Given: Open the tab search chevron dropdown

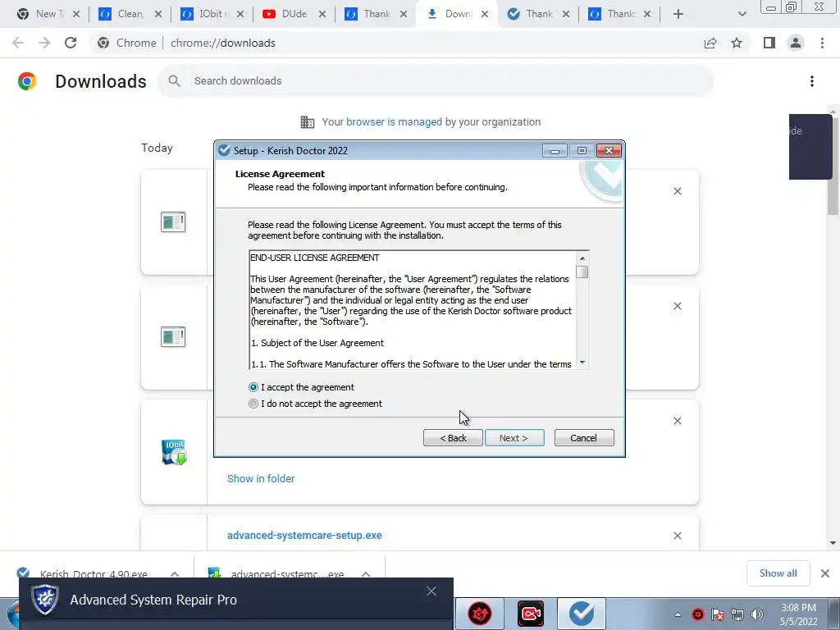Looking at the screenshot, I should click(x=742, y=14).
